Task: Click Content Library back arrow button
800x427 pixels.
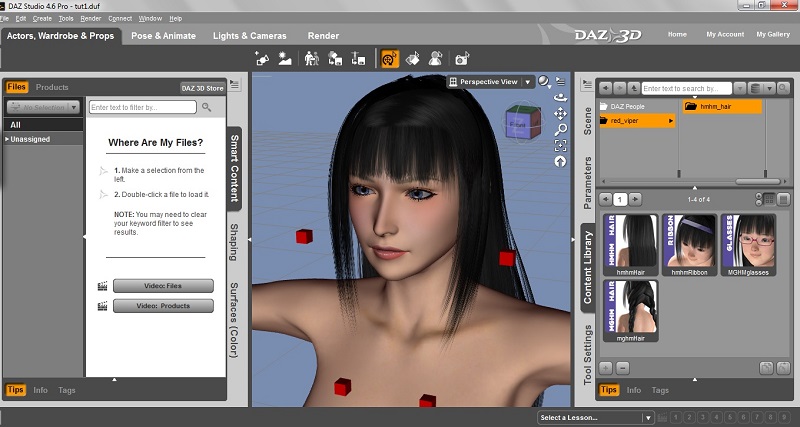Action: tap(605, 88)
